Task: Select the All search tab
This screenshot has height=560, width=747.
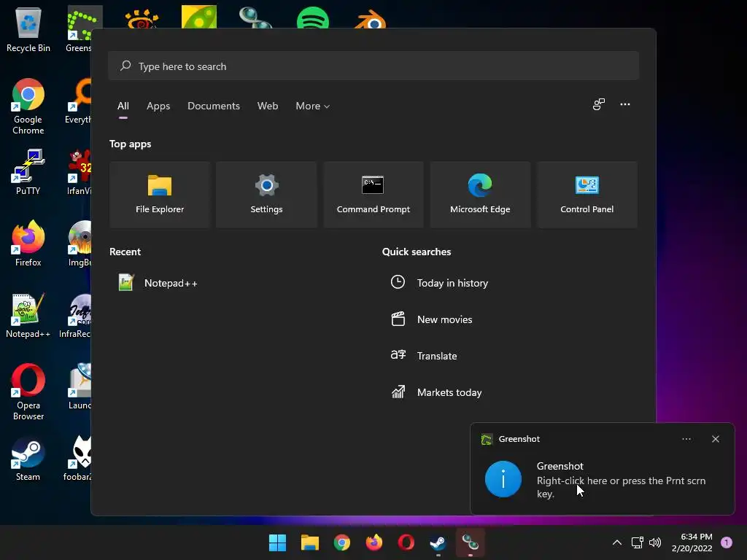Action: [x=123, y=106]
